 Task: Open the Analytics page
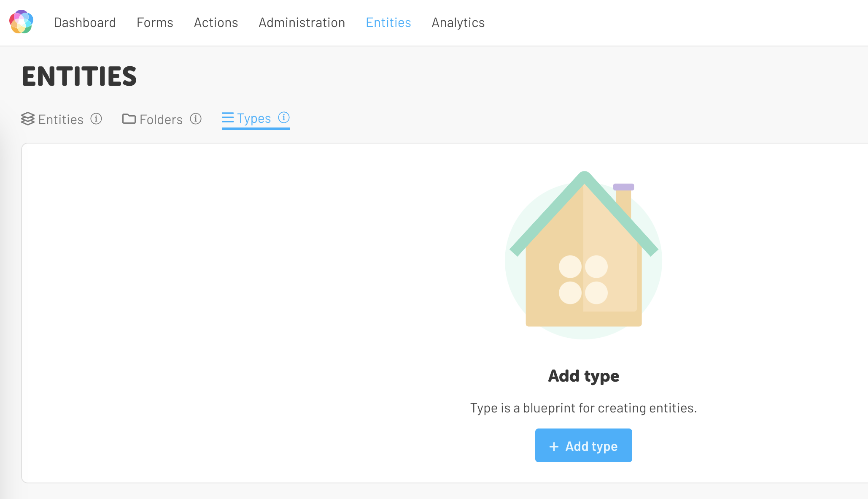pos(458,23)
